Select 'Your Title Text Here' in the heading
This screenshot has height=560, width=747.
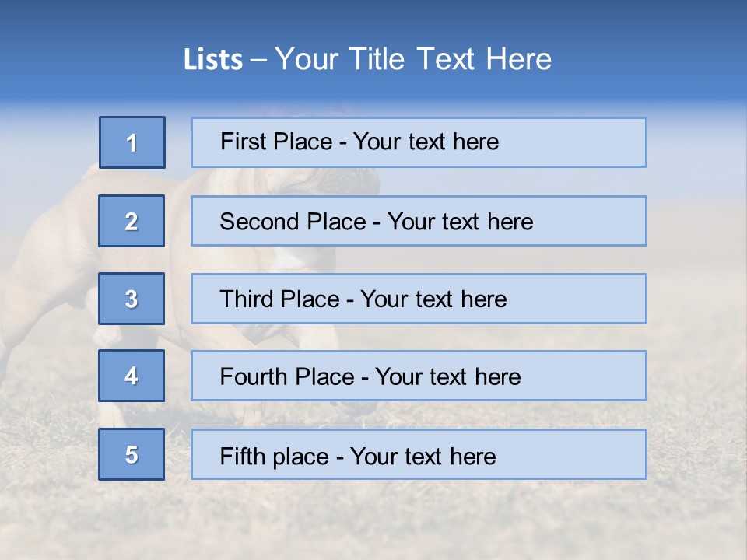pos(413,60)
